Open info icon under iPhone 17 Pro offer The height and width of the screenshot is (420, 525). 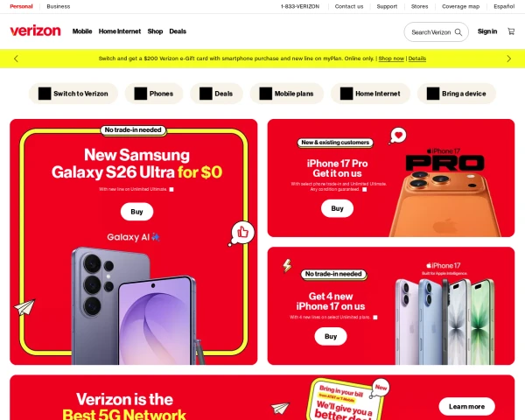365,190
